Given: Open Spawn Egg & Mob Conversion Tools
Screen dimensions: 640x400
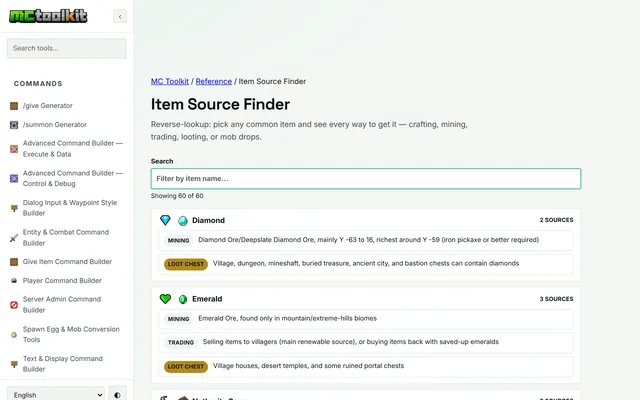Looking at the screenshot, I should (71, 334).
